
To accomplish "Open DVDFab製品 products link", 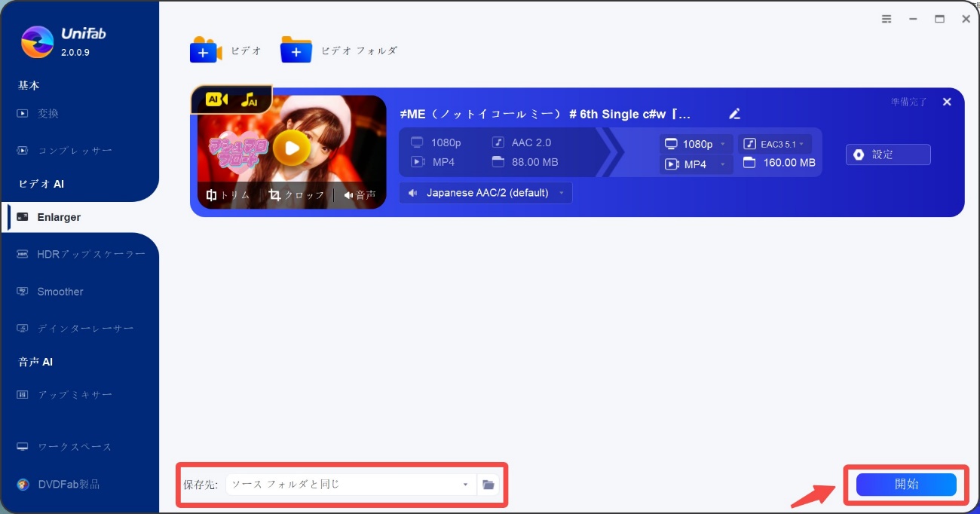I will [58, 485].
